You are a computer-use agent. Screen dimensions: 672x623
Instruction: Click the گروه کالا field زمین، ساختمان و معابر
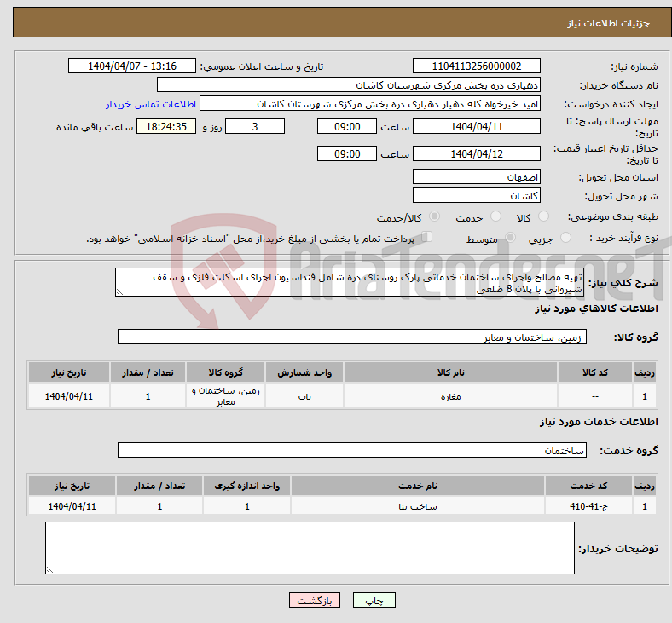pyautogui.click(x=352, y=337)
